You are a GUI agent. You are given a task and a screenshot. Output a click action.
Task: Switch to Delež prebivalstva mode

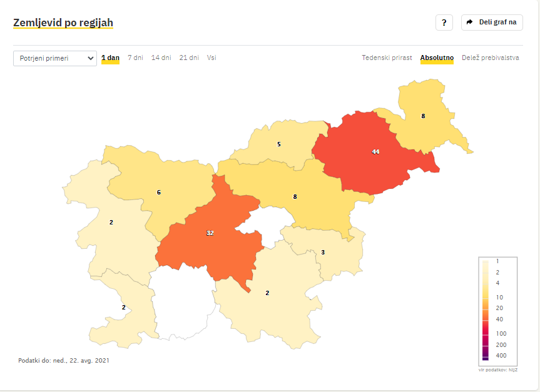[x=491, y=58]
